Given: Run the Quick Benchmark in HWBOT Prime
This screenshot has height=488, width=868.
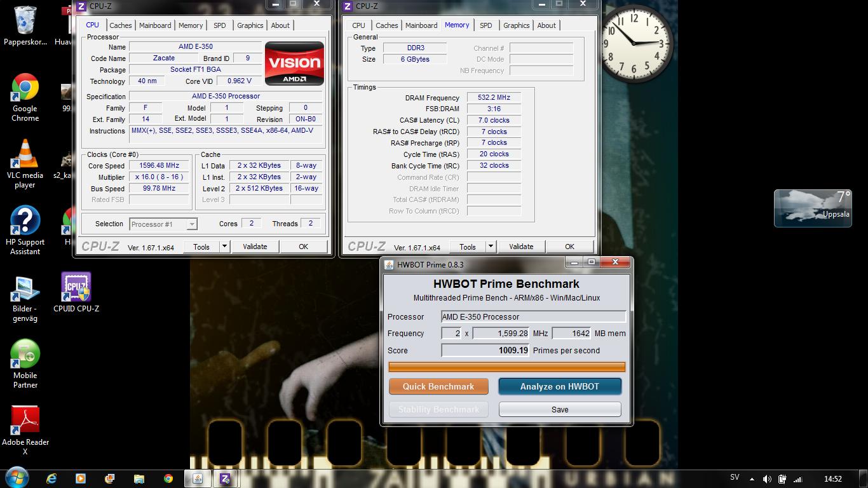Looking at the screenshot, I should 438,386.
